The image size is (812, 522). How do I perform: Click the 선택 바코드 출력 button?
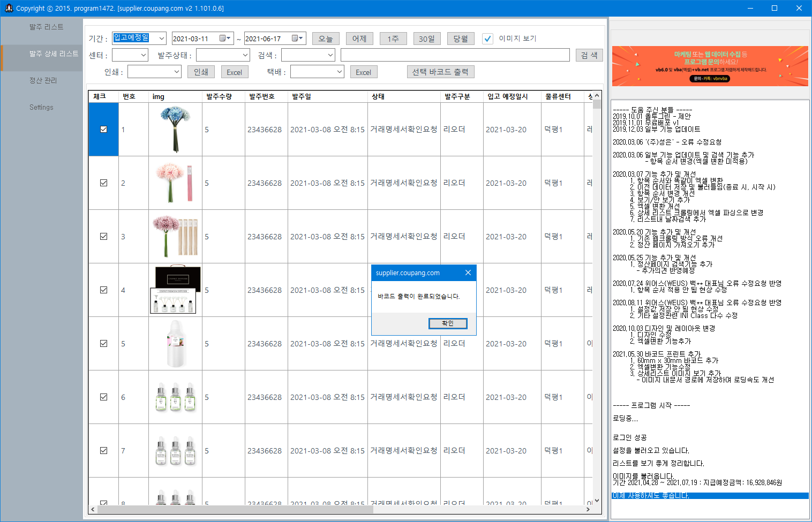440,71
